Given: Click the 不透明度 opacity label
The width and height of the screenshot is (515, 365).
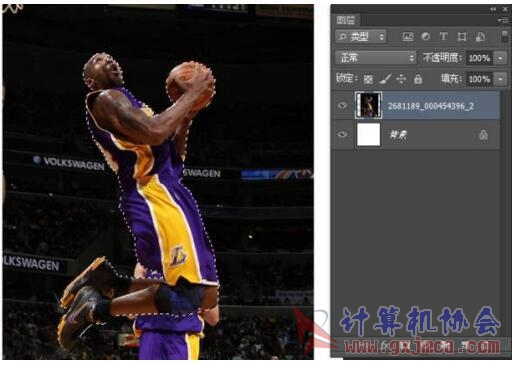Looking at the screenshot, I should [442, 58].
